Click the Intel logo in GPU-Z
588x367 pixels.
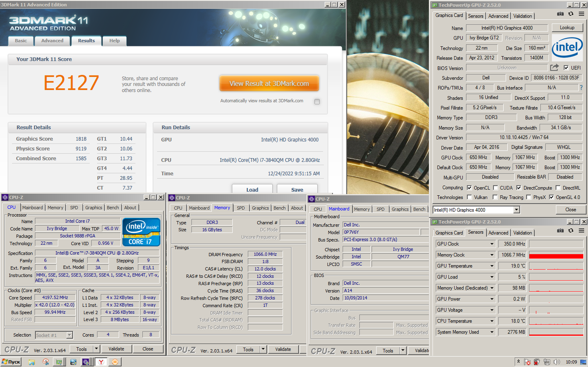point(567,47)
